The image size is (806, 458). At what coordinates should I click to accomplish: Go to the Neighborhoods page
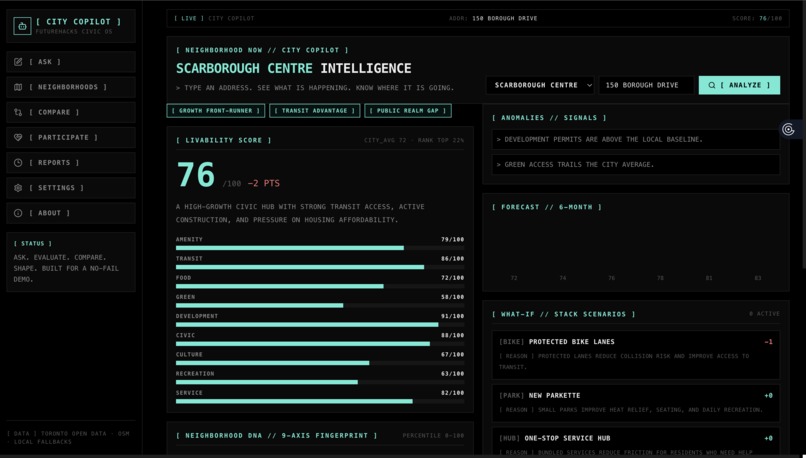71,87
